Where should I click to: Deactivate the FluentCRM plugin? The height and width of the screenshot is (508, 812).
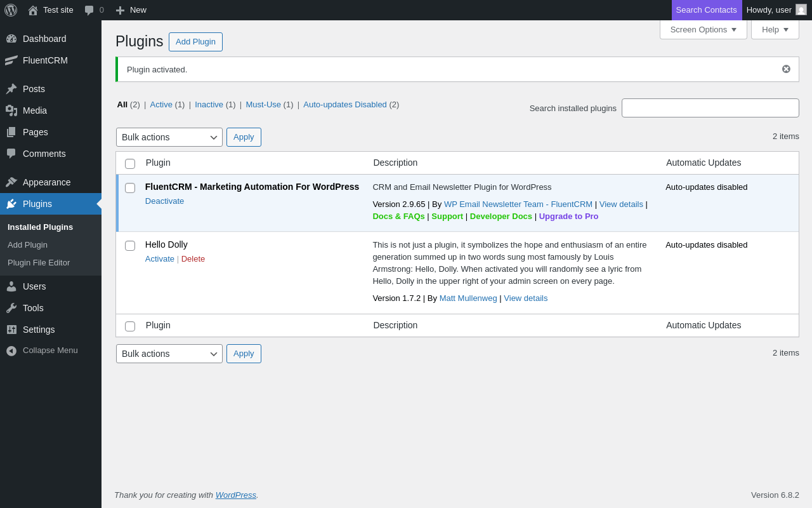coord(164,201)
